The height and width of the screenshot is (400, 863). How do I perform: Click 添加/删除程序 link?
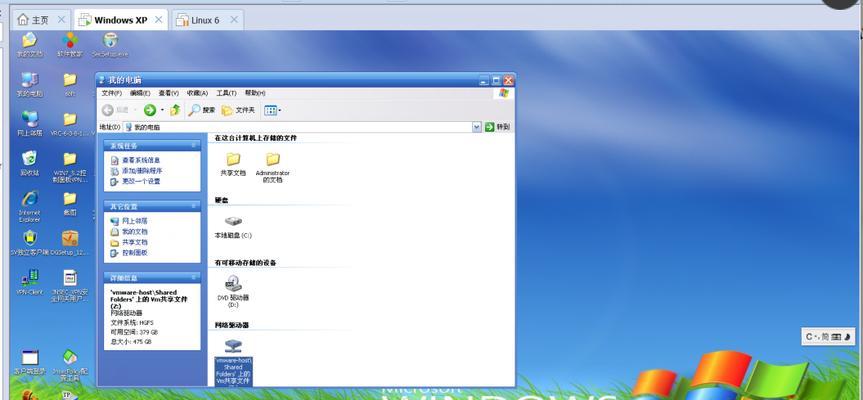pyautogui.click(x=142, y=171)
